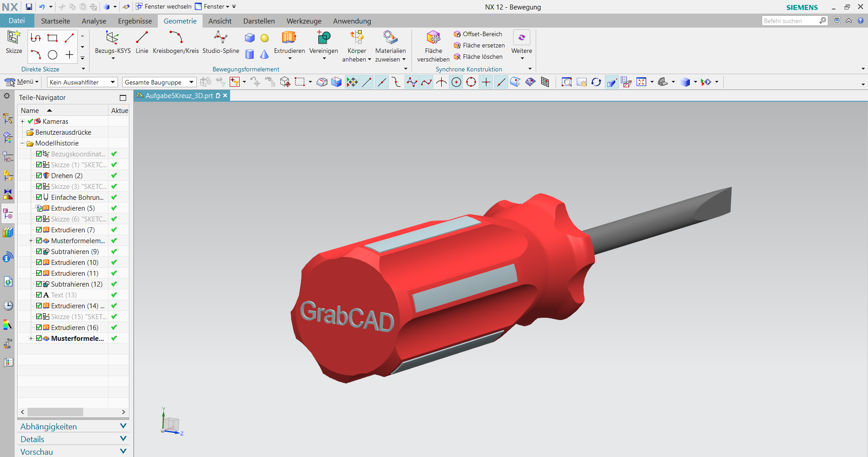Image resolution: width=868 pixels, height=457 pixels.
Task: Toggle the Extrudieren (16) checkbox
Action: click(39, 327)
